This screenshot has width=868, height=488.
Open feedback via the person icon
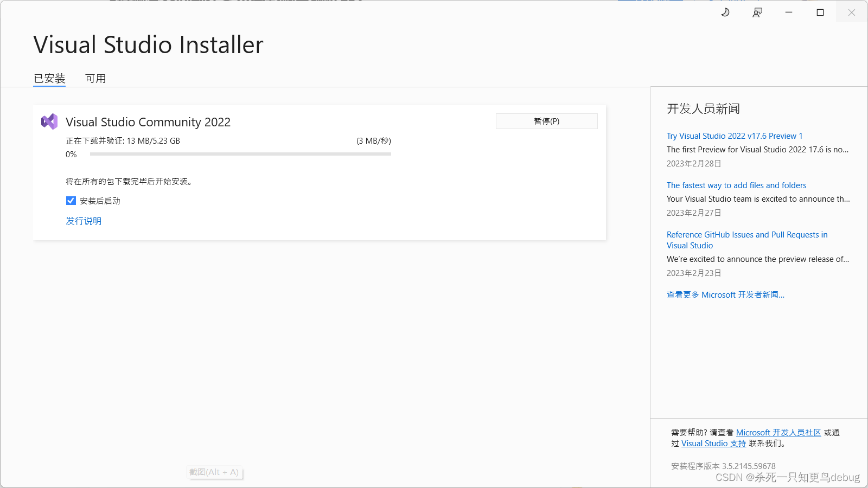757,12
